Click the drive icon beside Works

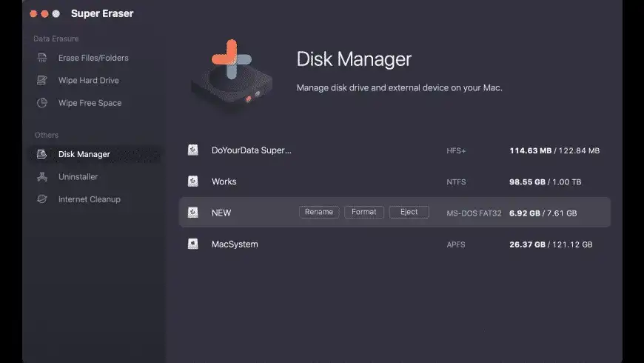coord(192,181)
